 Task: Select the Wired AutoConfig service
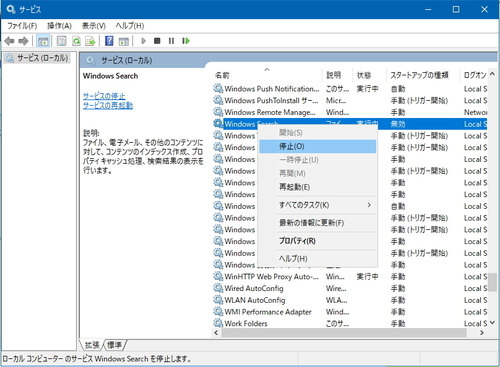(350, 288)
